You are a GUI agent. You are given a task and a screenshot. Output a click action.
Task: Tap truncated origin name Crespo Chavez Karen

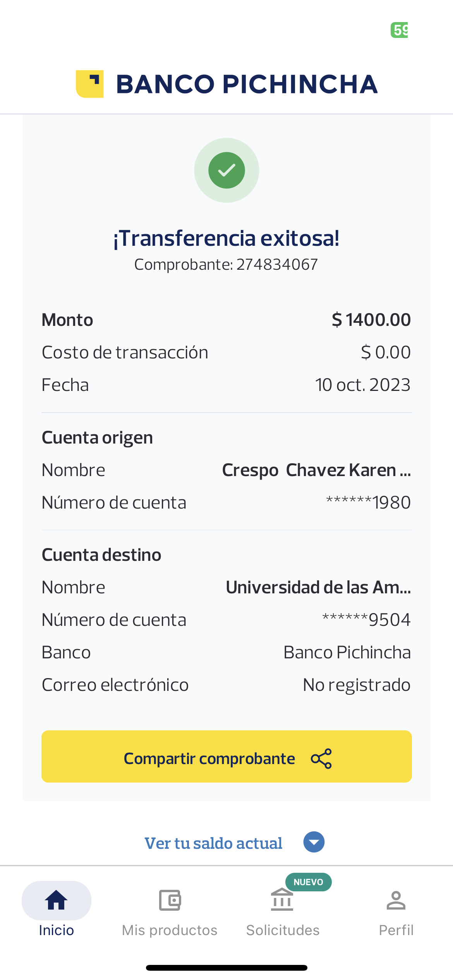[x=316, y=470]
